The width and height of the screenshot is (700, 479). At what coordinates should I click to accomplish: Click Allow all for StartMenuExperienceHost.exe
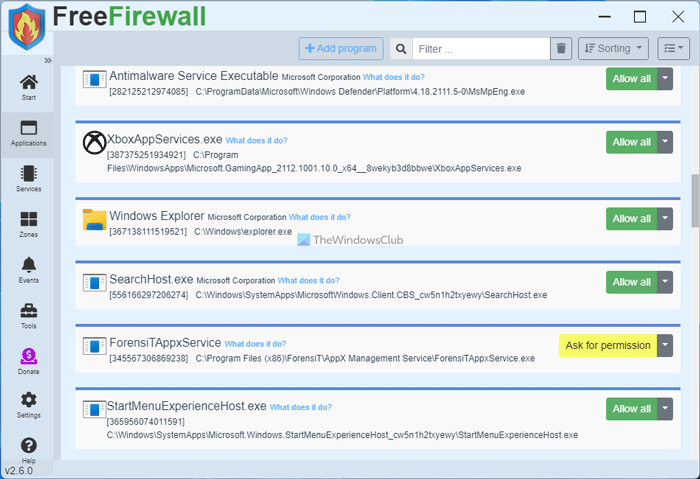pyautogui.click(x=631, y=409)
